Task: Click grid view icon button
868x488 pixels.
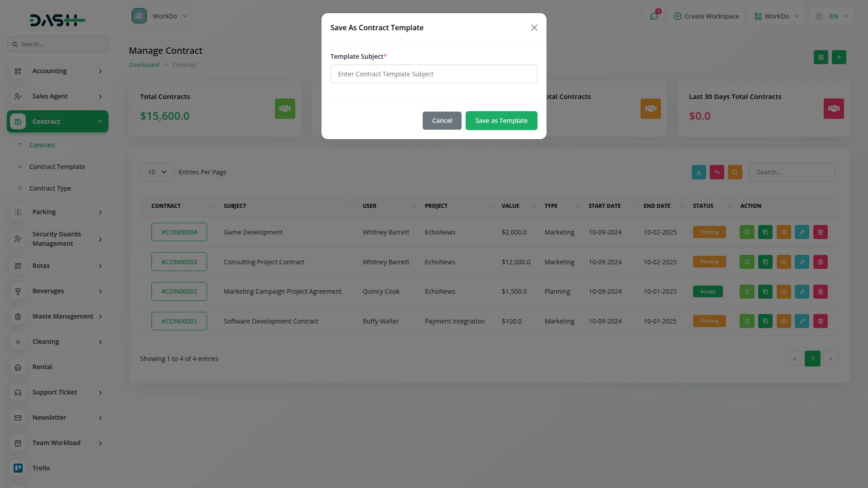Action: click(x=821, y=57)
